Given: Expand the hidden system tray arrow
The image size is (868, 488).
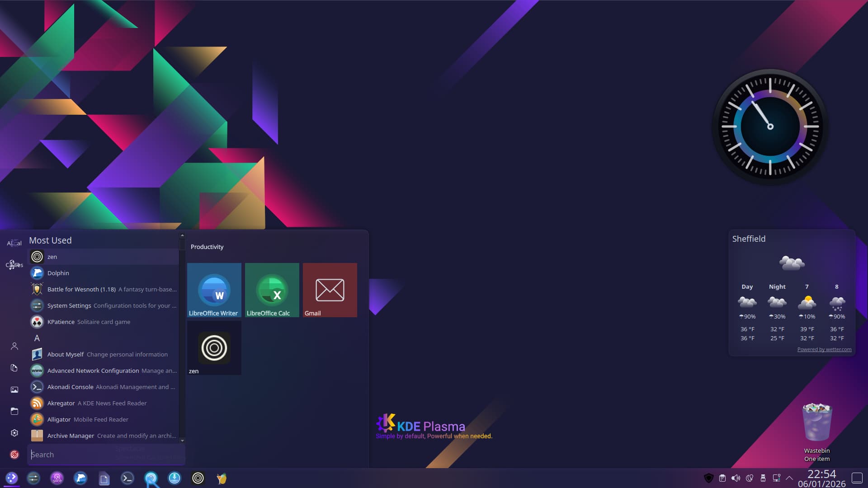Looking at the screenshot, I should pos(789,478).
